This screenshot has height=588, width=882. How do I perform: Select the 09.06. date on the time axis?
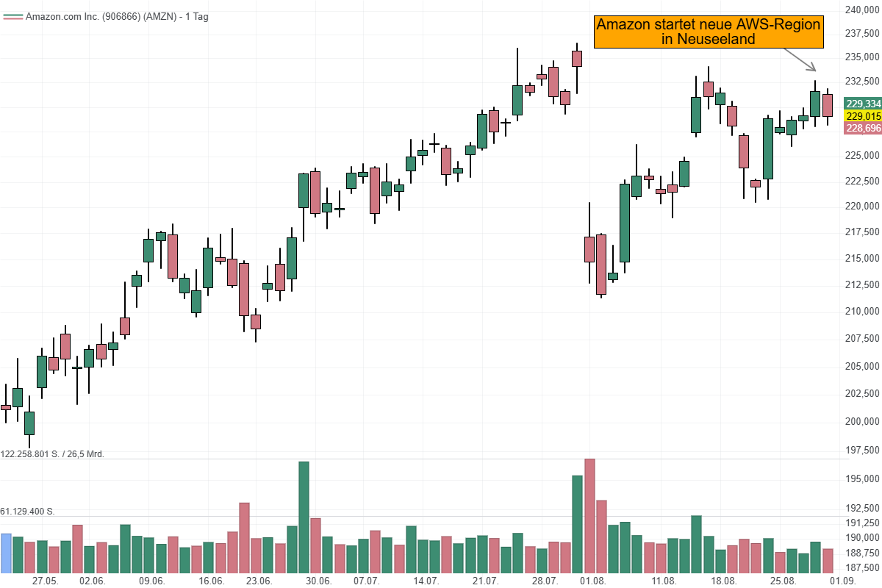[151, 581]
